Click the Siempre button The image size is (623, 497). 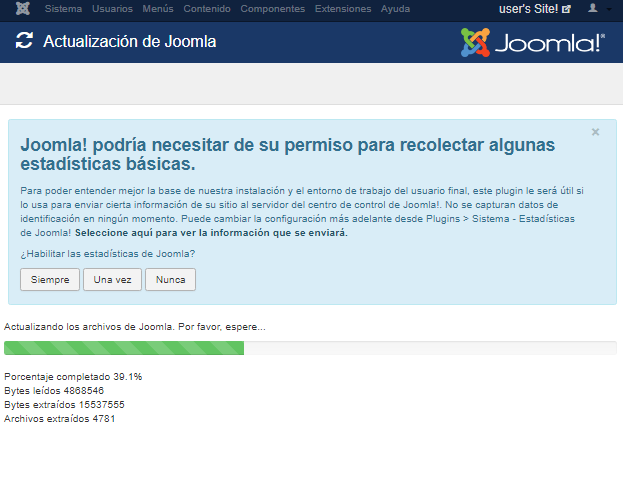pos(49,279)
